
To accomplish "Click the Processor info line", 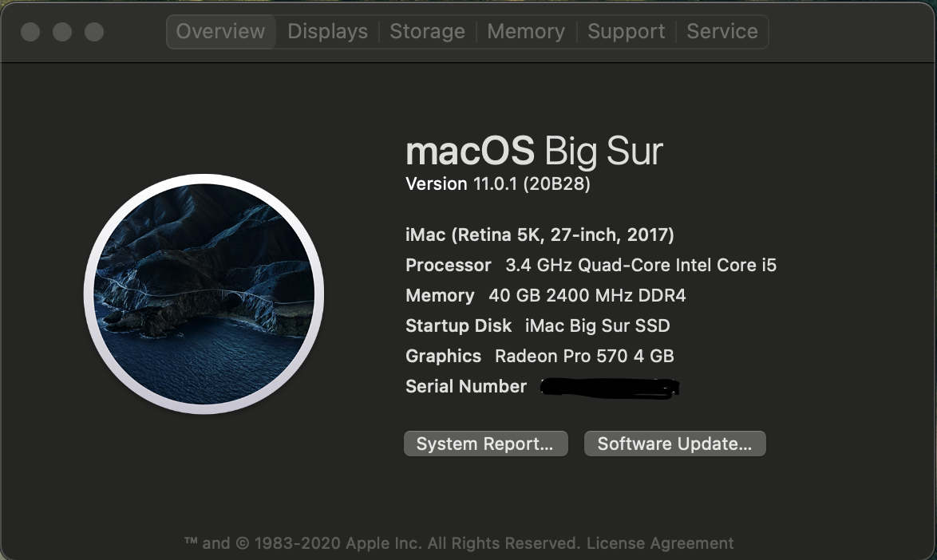I will [591, 265].
